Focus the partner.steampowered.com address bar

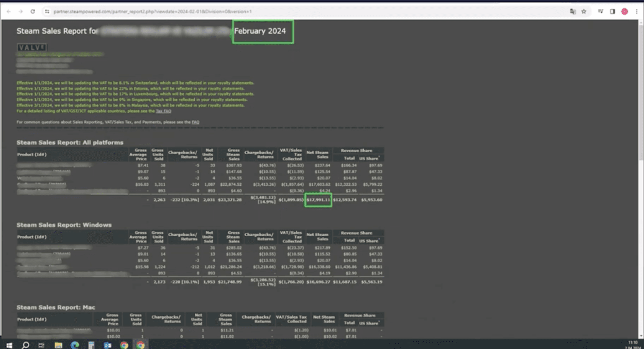[x=153, y=12]
